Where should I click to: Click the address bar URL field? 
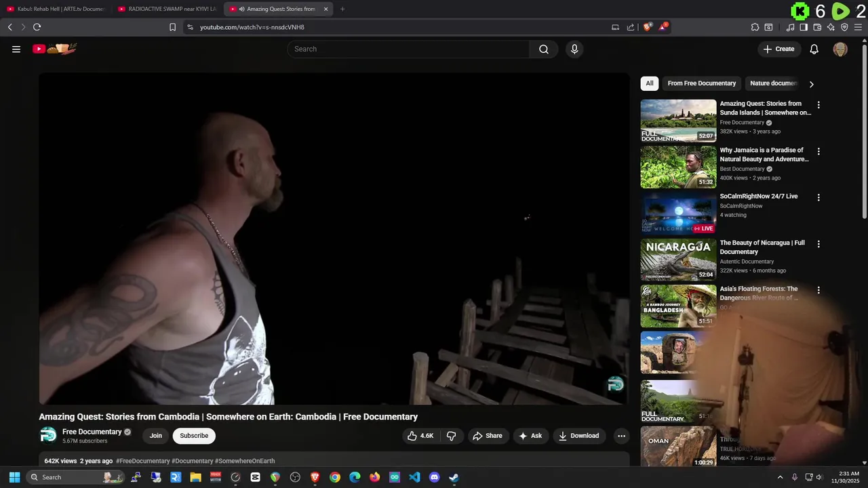(x=400, y=27)
